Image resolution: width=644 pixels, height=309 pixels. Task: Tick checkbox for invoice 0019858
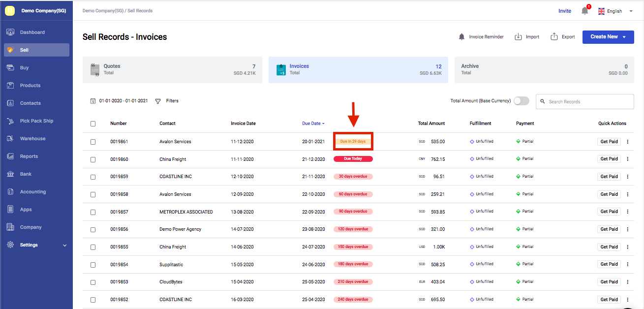pos(93,194)
